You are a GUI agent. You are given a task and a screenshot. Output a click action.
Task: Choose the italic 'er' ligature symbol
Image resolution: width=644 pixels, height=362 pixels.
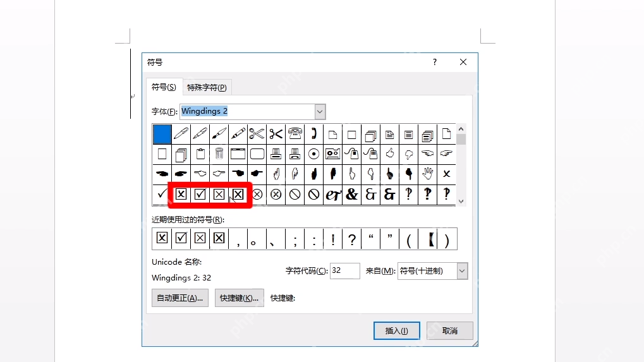coord(332,194)
